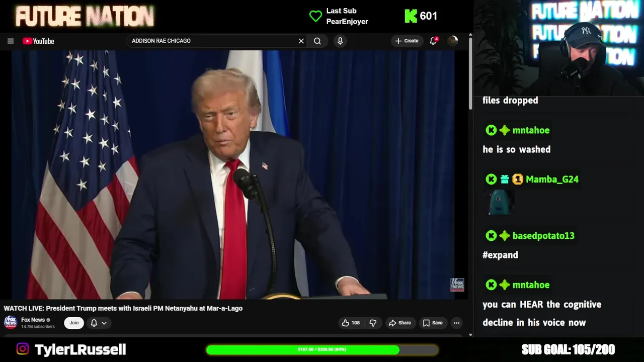Click the FUTURE NATION stream logo

pyautogui.click(x=85, y=16)
